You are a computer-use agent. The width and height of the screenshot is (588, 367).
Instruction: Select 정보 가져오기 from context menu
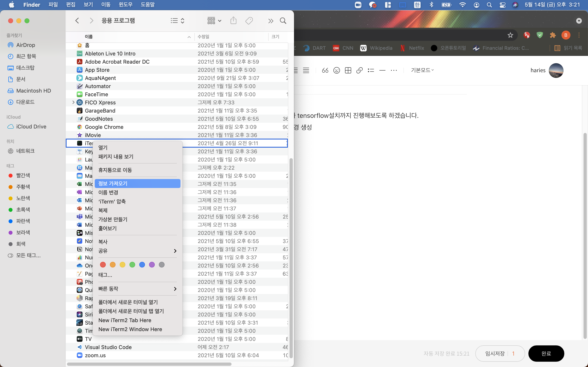pyautogui.click(x=137, y=183)
